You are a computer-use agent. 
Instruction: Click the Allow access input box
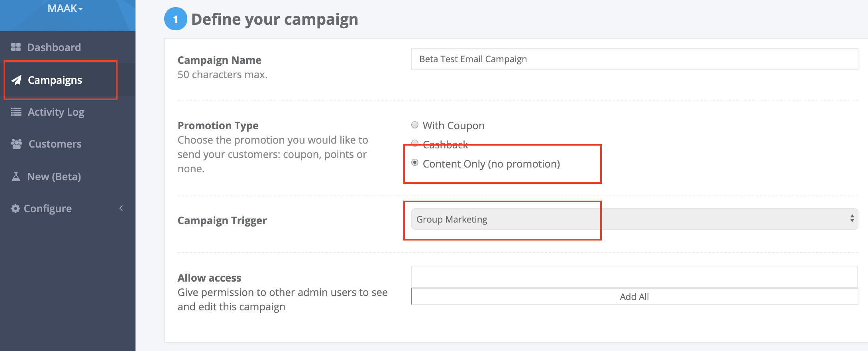[634, 277]
